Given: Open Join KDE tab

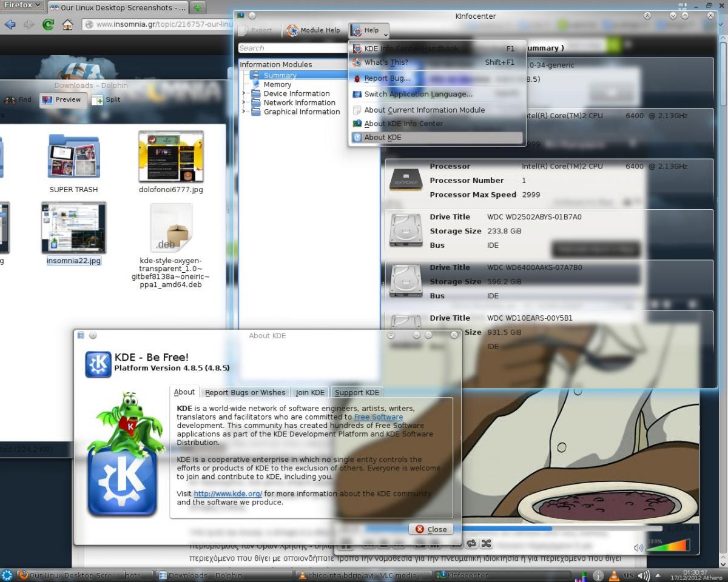Looking at the screenshot, I should (310, 392).
